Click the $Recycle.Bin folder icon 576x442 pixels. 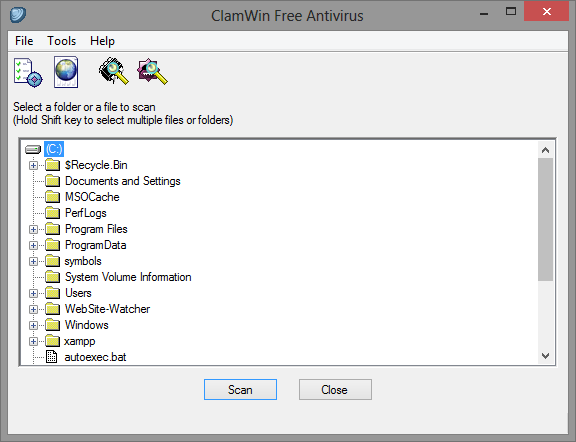click(x=53, y=165)
